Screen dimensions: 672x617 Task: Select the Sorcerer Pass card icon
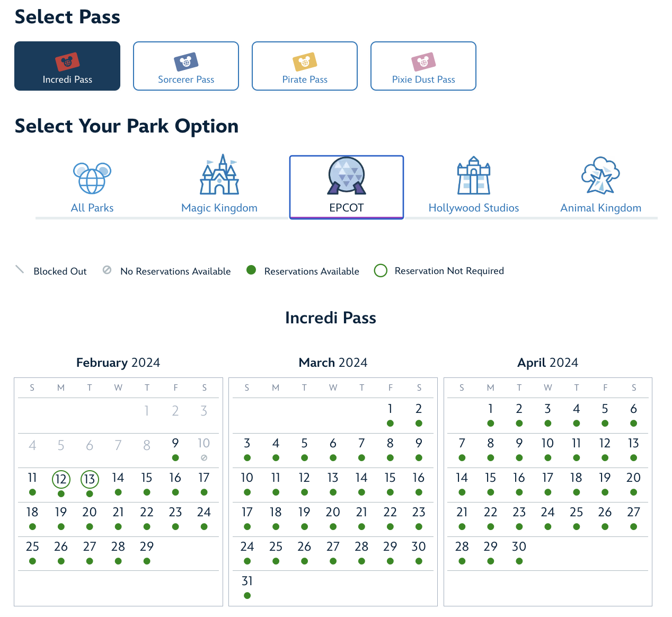(186, 62)
